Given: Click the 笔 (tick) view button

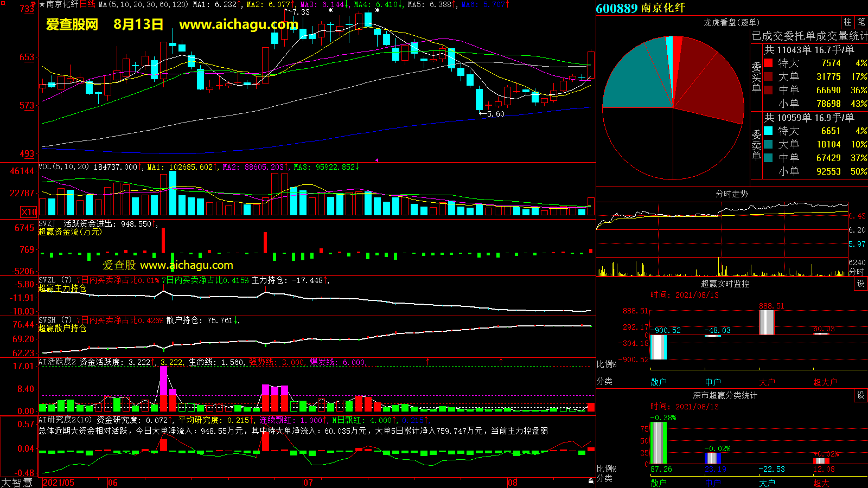Looking at the screenshot, I should (x=861, y=22).
